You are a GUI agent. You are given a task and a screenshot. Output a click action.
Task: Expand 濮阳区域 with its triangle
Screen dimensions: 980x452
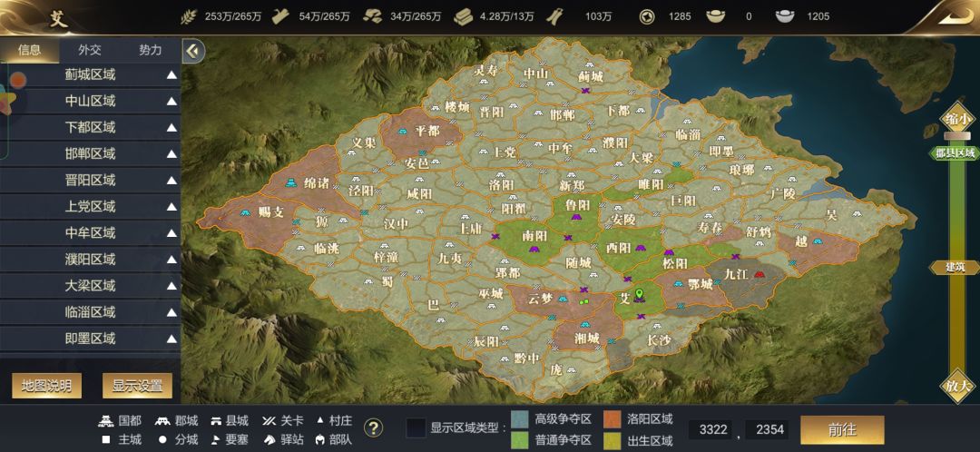[171, 260]
